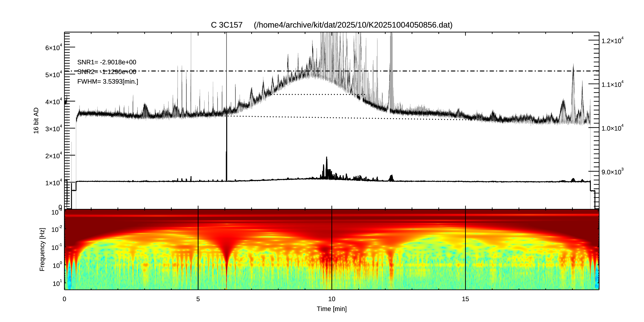The image size is (644, 322).
Task: Click the 1.2×10^4 right axis tick label
Action: coord(612,41)
